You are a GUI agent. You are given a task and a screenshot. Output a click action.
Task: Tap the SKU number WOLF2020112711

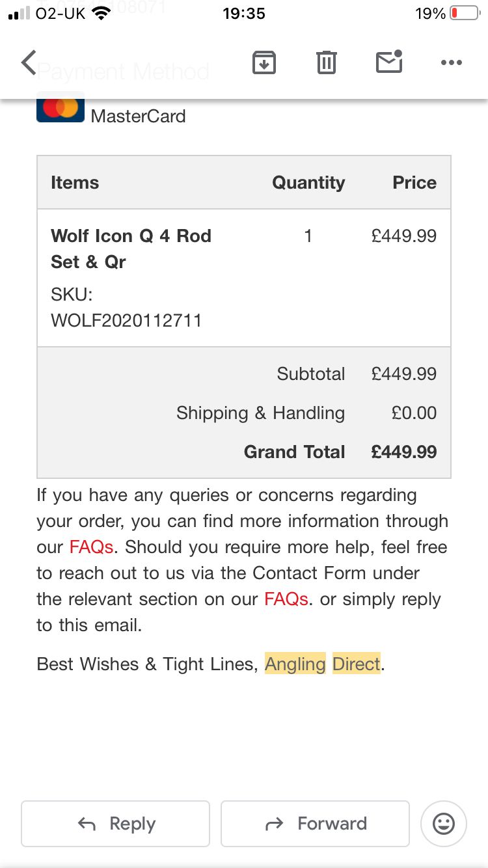coord(126,320)
